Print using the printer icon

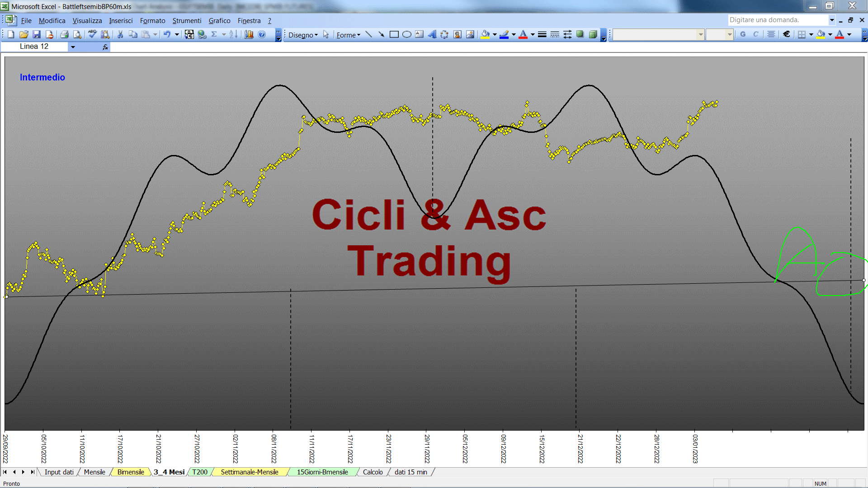click(x=64, y=34)
